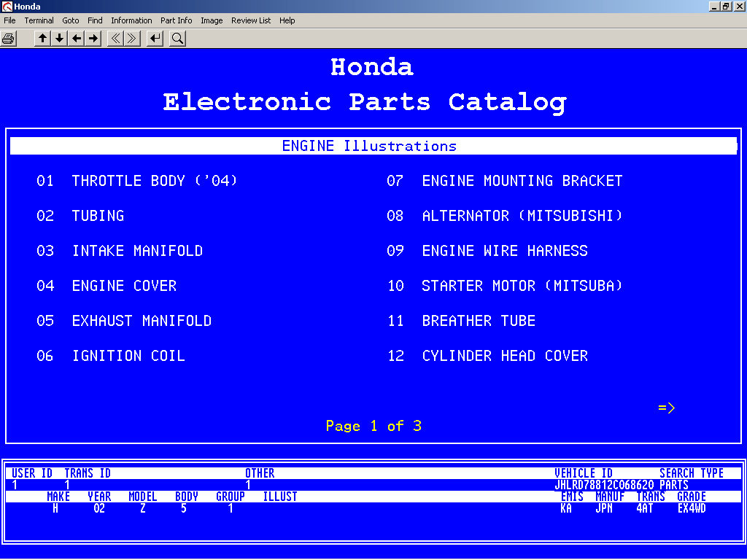Screen dimensions: 747x560
Task: Select 02 TUBING illustration
Action: click(80, 216)
